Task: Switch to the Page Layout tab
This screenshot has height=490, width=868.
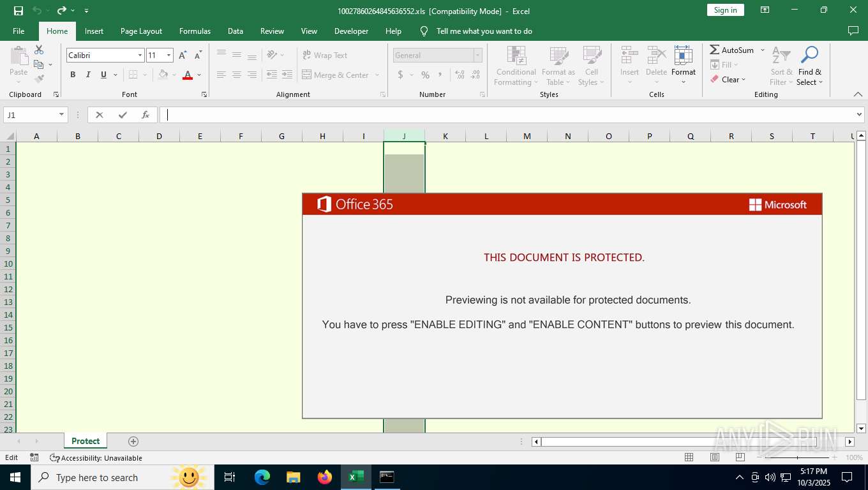Action: [x=141, y=31]
